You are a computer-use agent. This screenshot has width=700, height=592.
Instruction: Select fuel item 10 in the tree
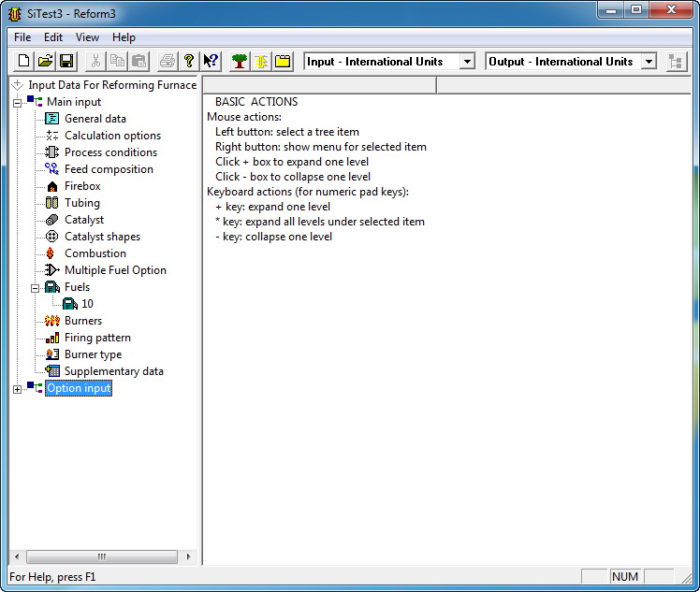tap(88, 304)
